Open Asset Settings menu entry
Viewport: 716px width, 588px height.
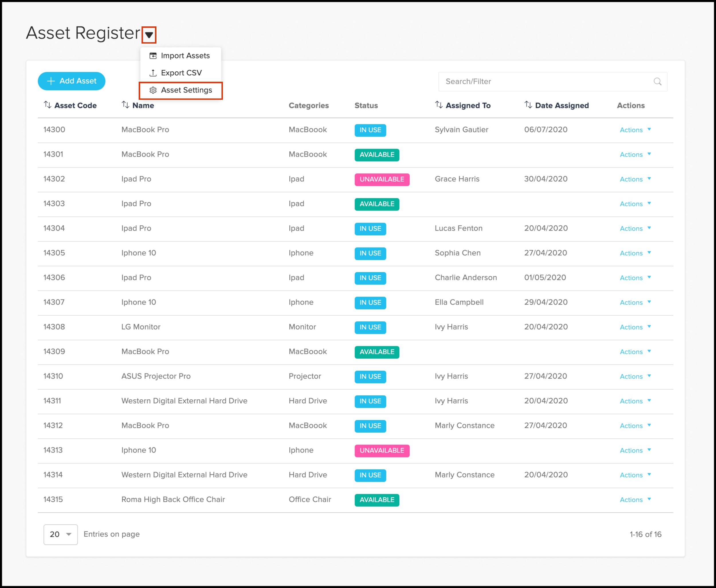[x=186, y=90]
